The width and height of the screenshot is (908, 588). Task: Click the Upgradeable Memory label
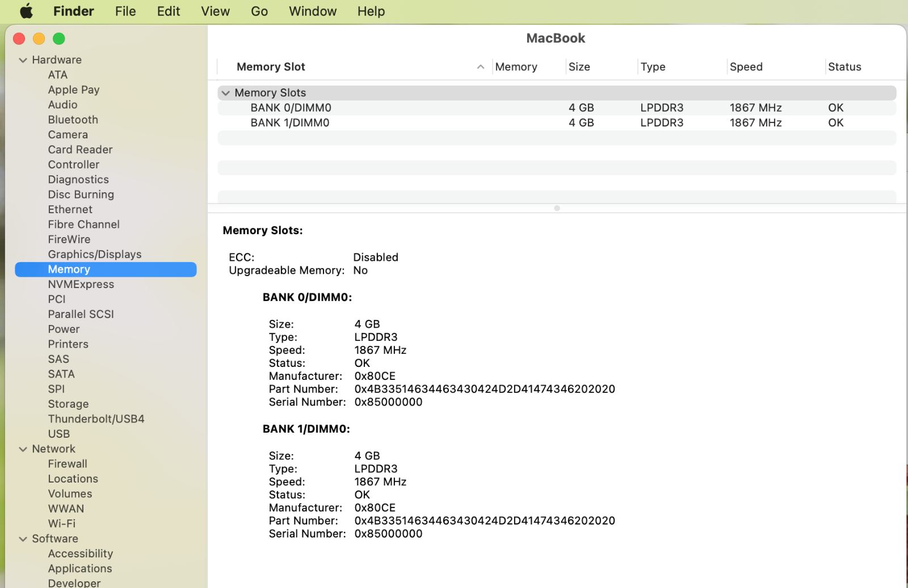287,270
